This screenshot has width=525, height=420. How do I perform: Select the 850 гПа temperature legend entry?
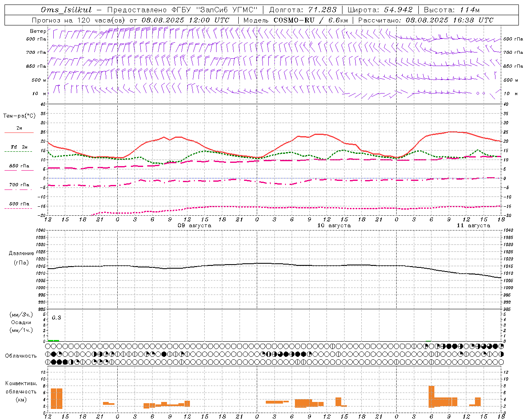click(19, 166)
